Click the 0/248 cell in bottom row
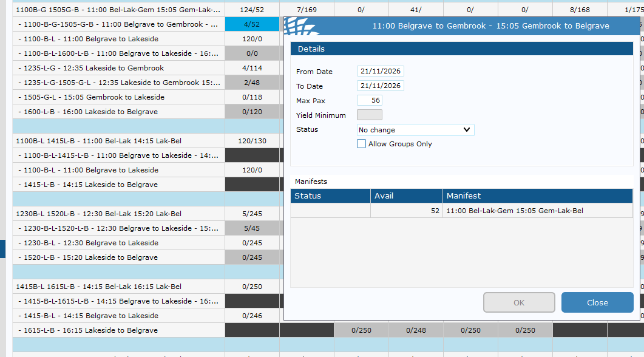The image size is (644, 357). point(416,330)
